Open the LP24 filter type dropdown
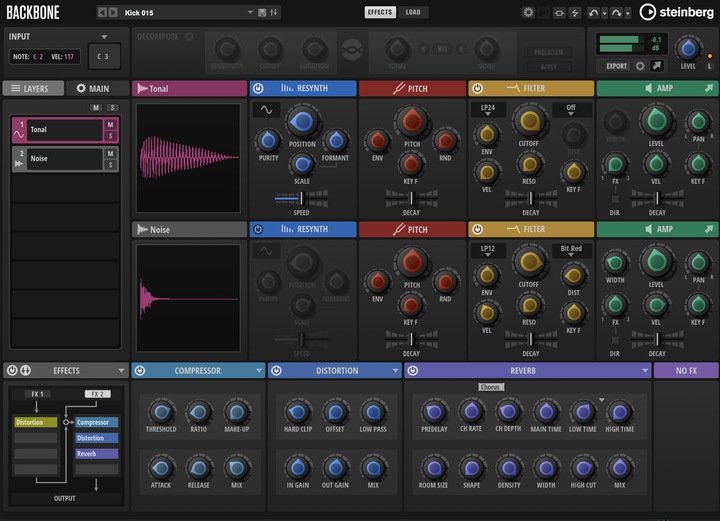Screen dimensions: 720x521 coord(488,109)
